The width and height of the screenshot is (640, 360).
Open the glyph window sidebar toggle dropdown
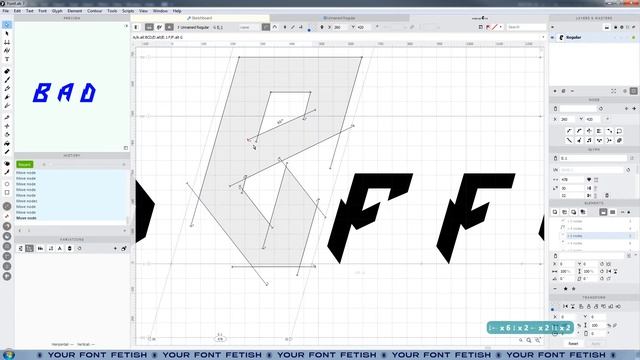point(137,27)
